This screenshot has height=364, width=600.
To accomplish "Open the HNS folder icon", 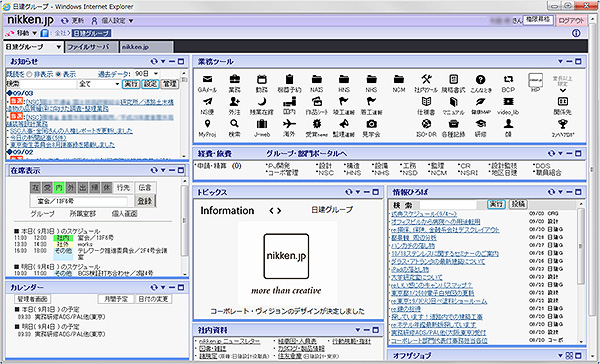I will pos(344,79).
